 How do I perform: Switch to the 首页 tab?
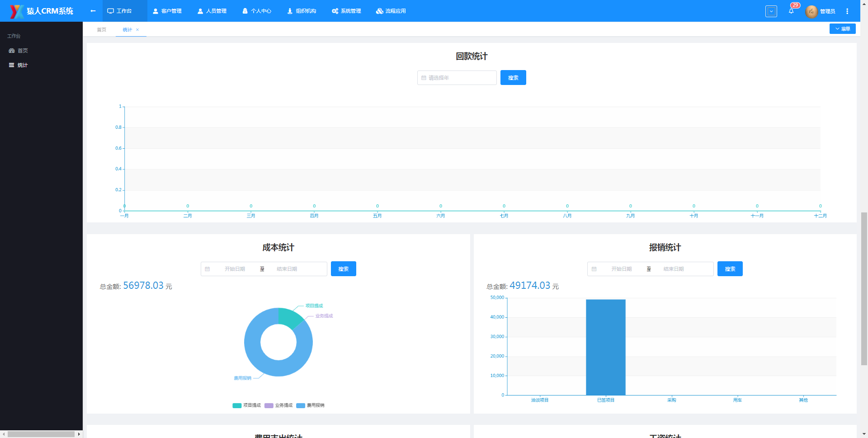click(102, 30)
